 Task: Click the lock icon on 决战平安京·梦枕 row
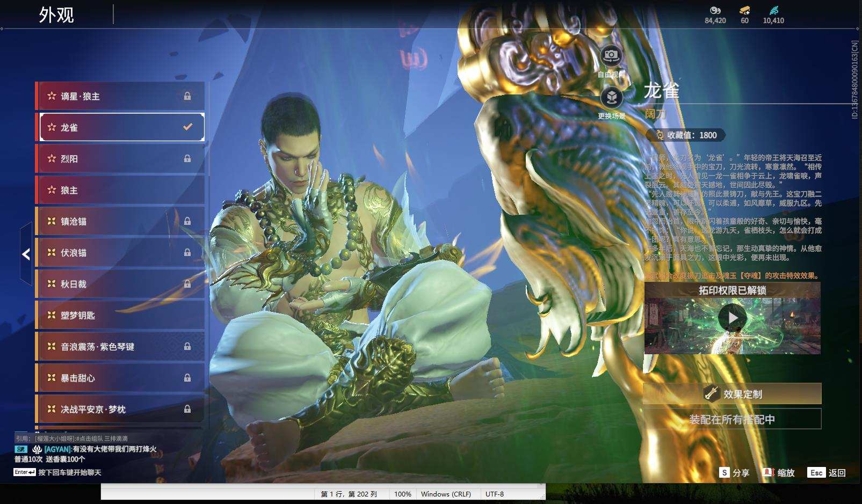click(187, 409)
